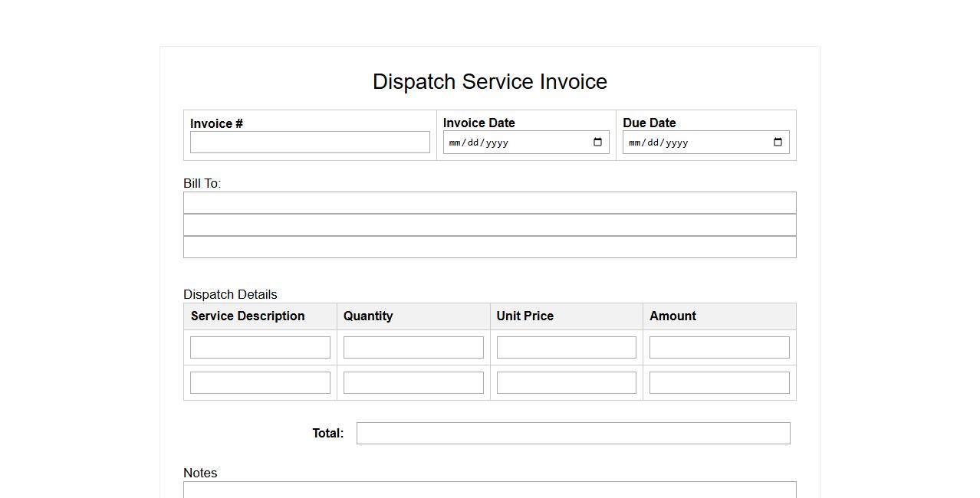Image resolution: width=980 pixels, height=498 pixels.
Task: Focus the second Bill To line
Action: [489, 225]
